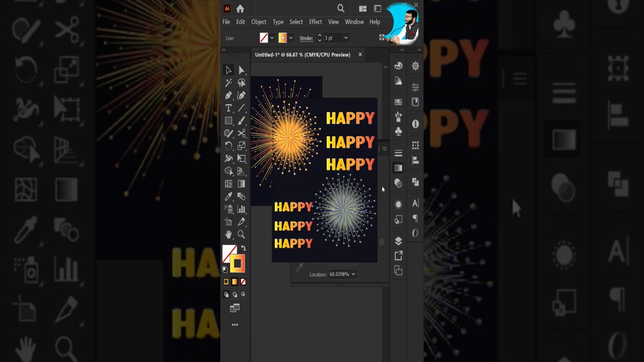Select the Scissors tool
Screen dimensions: 644x362
click(242, 133)
